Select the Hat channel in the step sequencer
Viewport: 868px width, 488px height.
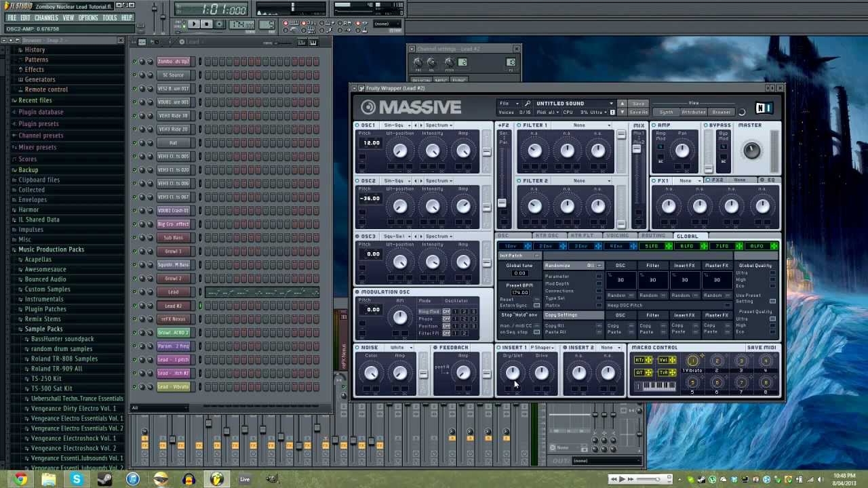174,143
